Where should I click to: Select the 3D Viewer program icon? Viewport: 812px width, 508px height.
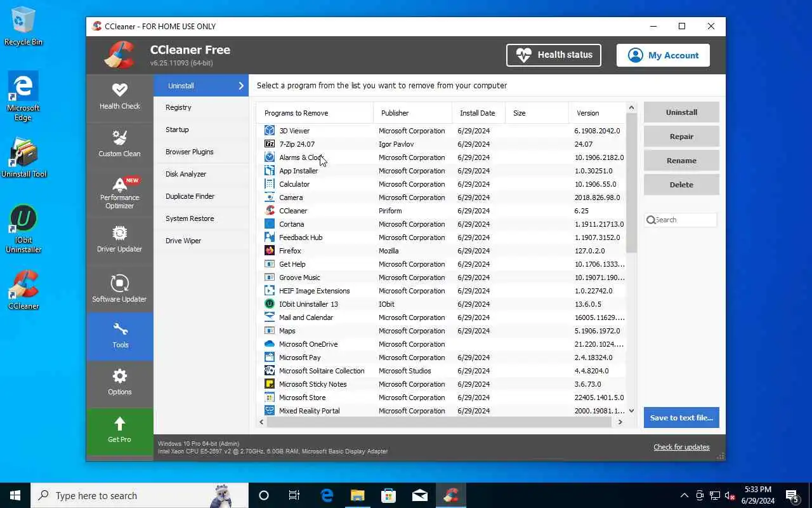tap(270, 131)
